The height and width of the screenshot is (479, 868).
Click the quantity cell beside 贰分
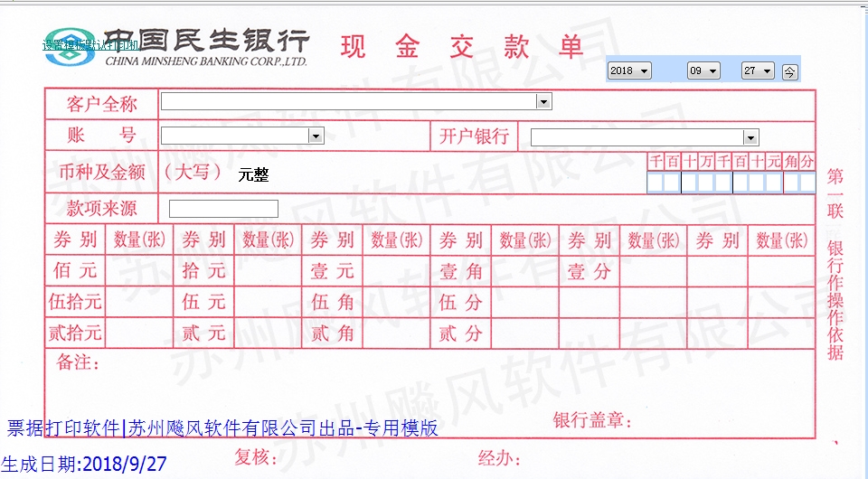point(524,333)
